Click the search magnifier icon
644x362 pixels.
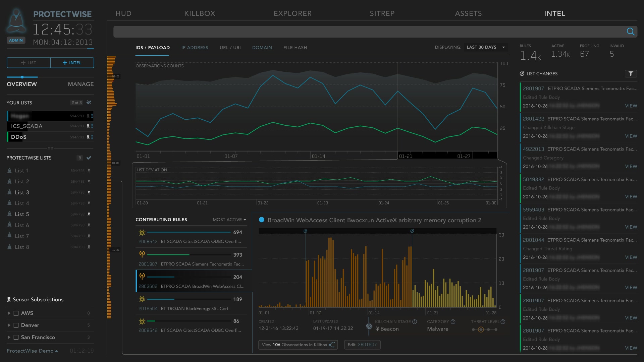(631, 32)
